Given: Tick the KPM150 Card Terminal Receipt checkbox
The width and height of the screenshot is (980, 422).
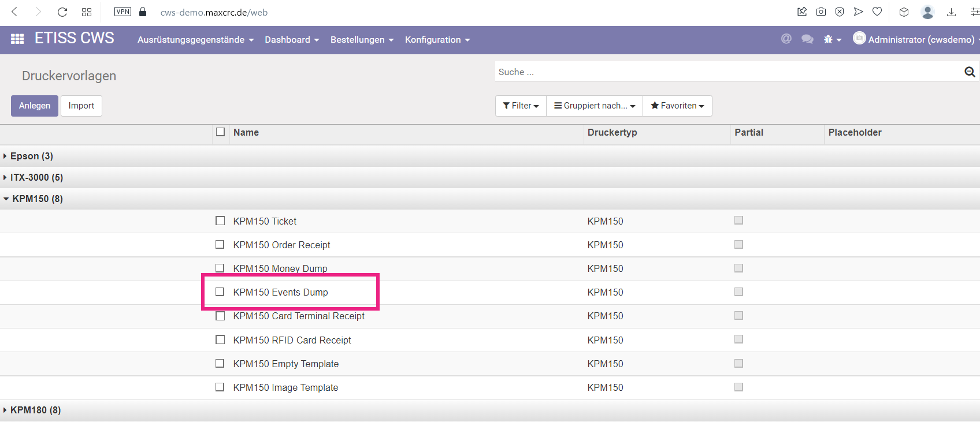Looking at the screenshot, I should pos(220,316).
